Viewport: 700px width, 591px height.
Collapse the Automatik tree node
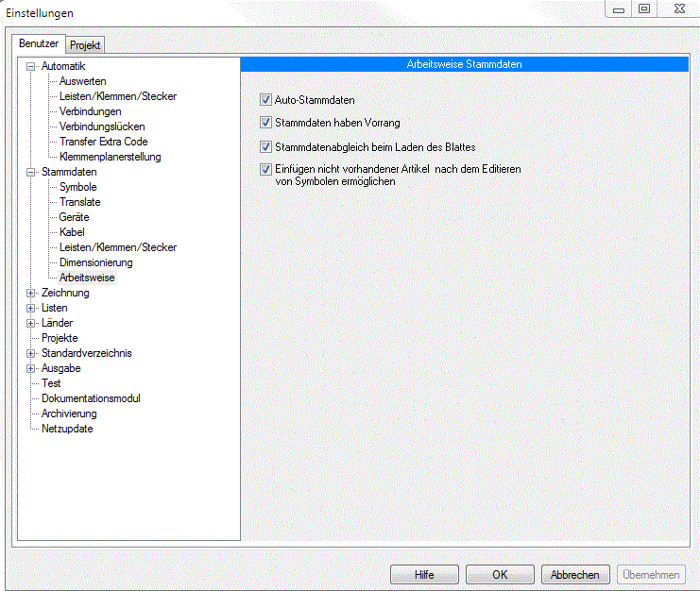click(x=30, y=66)
